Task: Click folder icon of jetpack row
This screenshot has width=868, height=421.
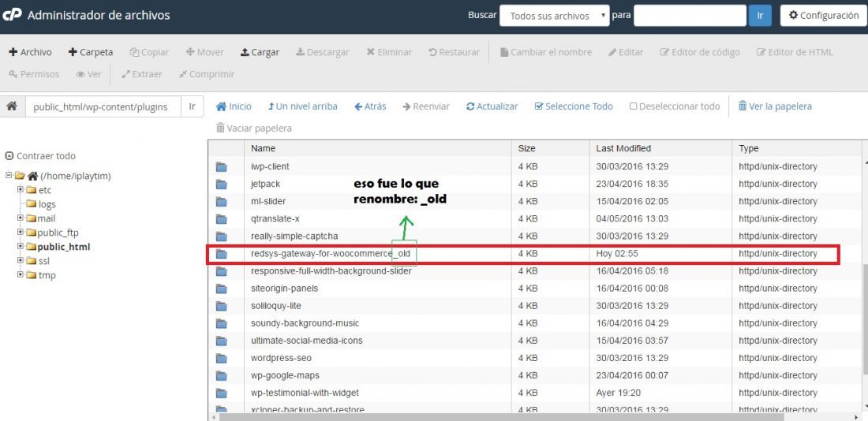Action: coord(222,184)
